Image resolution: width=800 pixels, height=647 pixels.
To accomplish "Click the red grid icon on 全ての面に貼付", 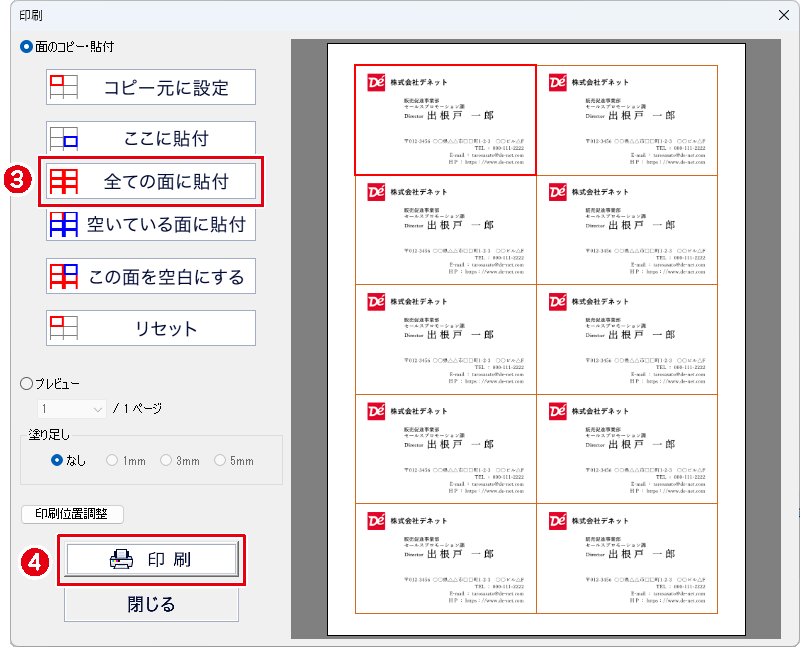I will 64,182.
